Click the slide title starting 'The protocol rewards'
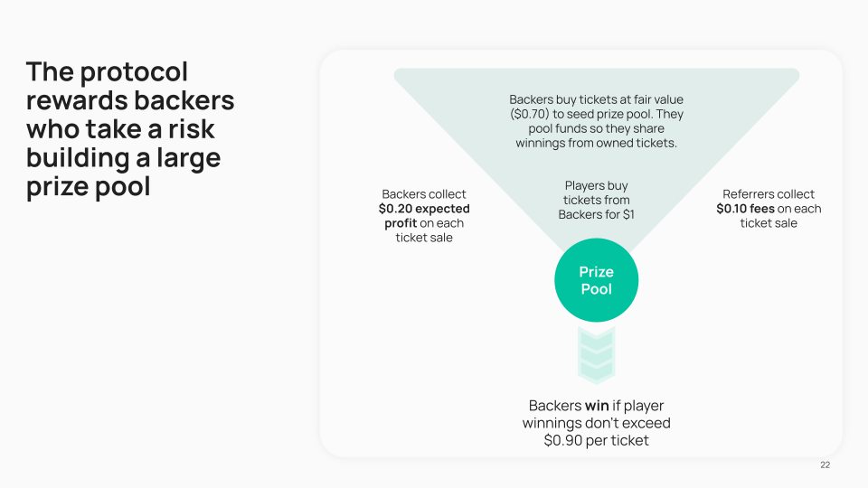 point(129,128)
